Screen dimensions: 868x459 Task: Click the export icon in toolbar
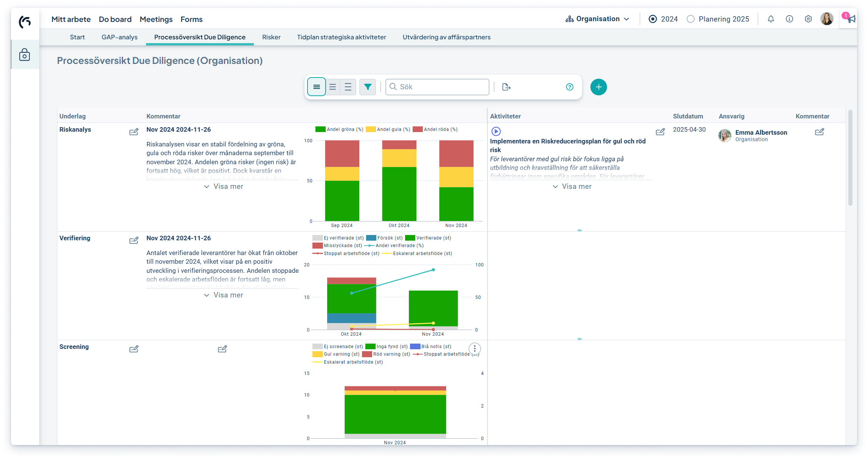click(506, 87)
